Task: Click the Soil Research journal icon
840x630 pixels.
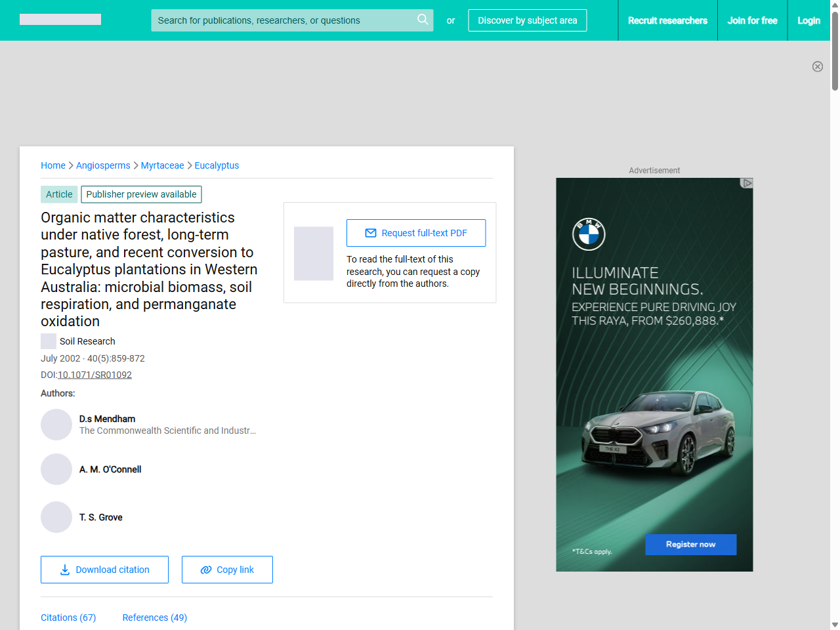Action: pos(49,341)
